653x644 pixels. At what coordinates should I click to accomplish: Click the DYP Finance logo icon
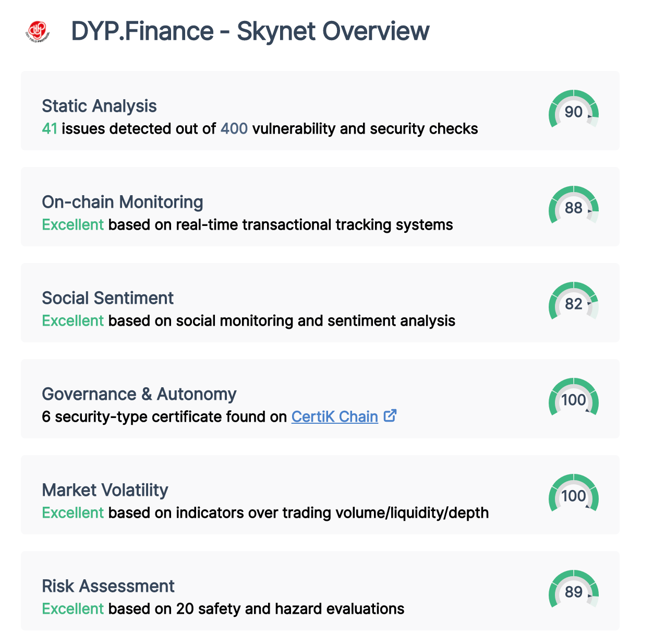click(38, 30)
